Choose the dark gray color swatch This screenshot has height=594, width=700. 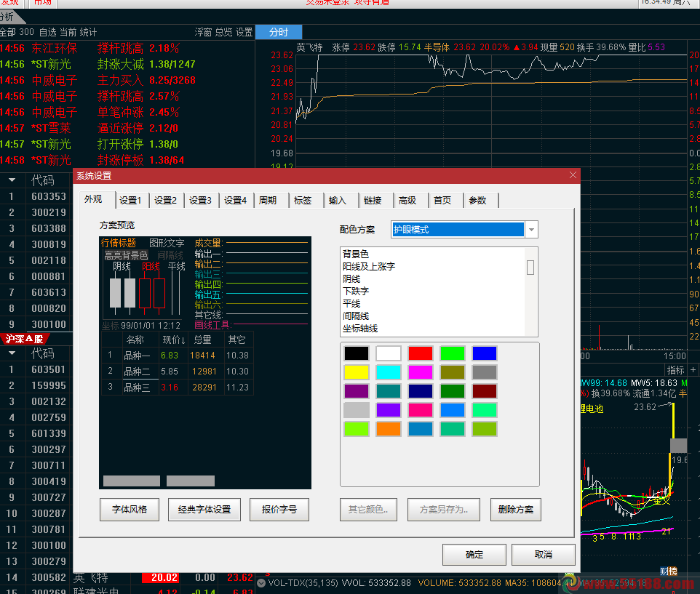[x=485, y=372]
